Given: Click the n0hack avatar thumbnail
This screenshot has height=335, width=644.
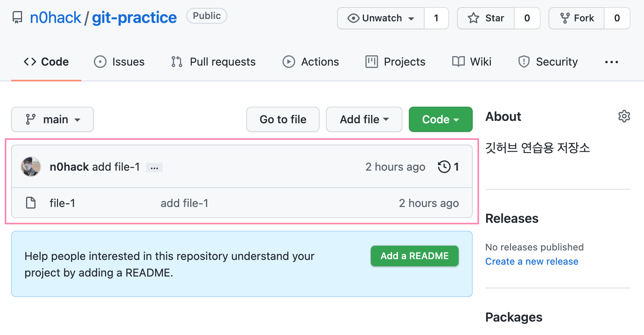Looking at the screenshot, I should [31, 167].
